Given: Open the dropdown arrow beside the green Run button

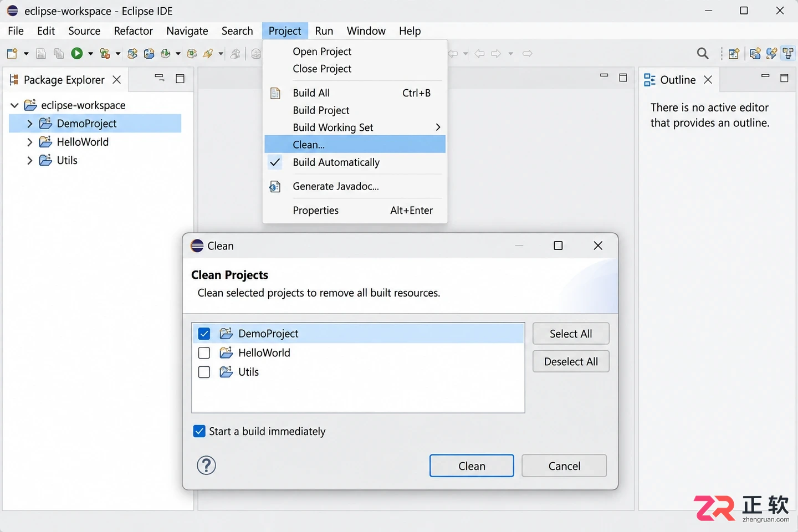Looking at the screenshot, I should coord(90,54).
